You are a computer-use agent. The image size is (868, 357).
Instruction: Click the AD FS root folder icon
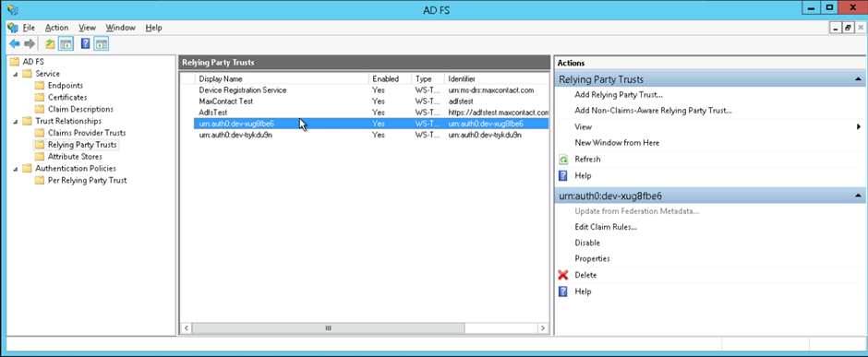point(14,61)
